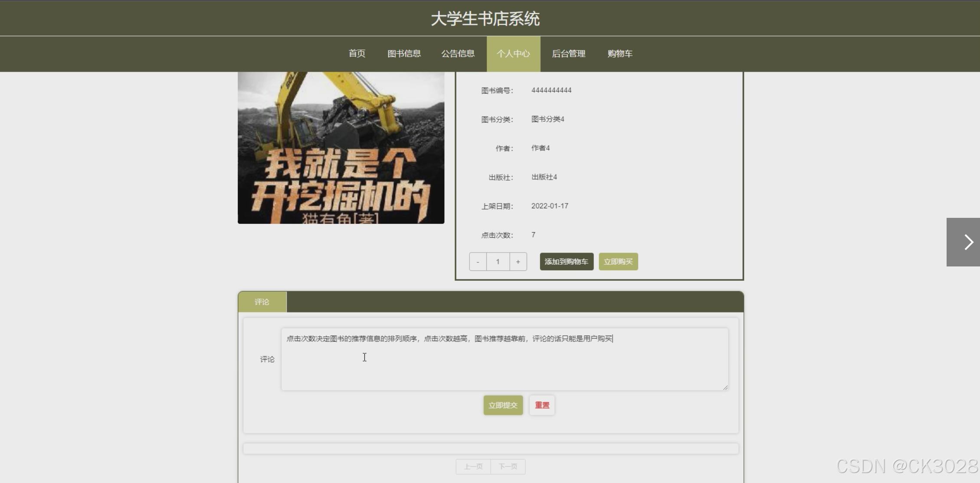Click the red 重置 button
Image resolution: width=980 pixels, height=483 pixels.
[542, 405]
